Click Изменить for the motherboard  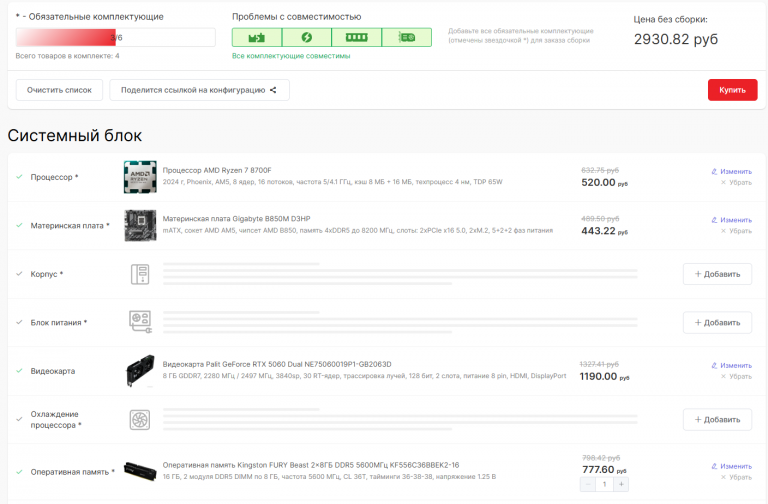pyautogui.click(x=731, y=220)
